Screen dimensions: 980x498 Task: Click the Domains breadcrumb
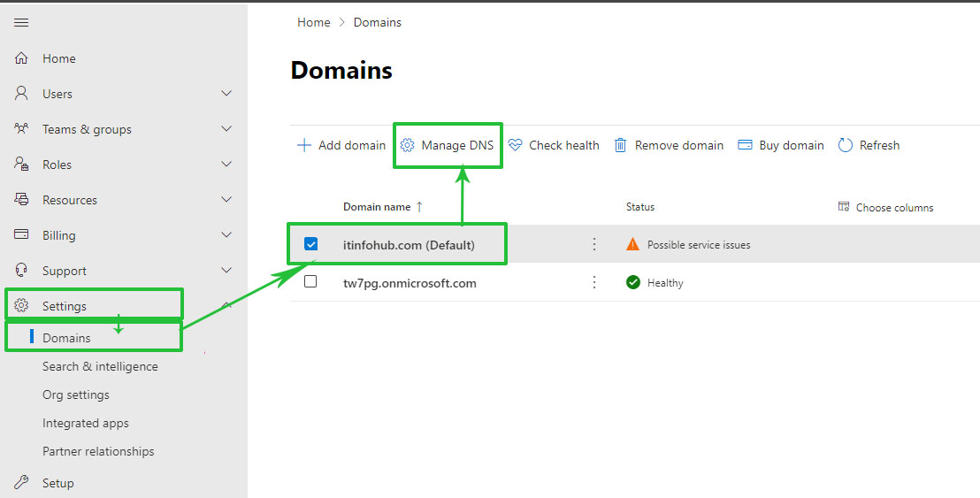378,22
